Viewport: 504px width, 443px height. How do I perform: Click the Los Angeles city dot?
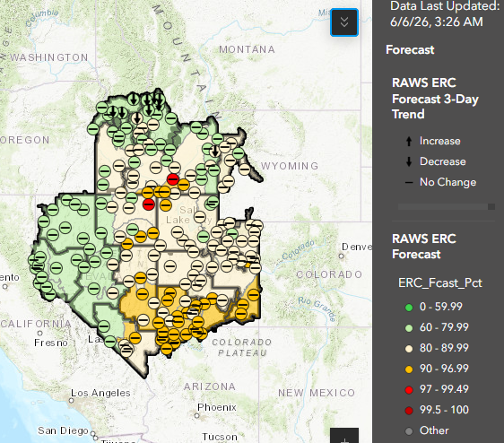pyautogui.click(x=72, y=401)
